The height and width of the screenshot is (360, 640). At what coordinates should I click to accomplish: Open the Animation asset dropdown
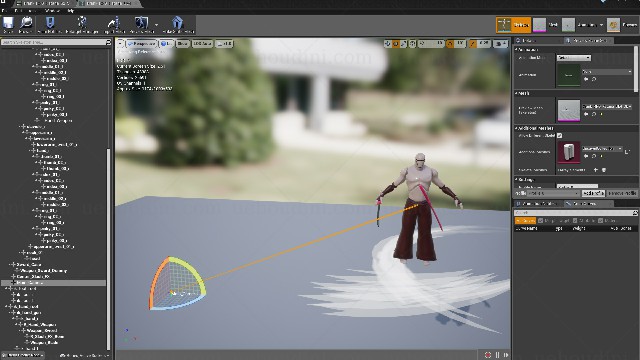click(x=607, y=71)
